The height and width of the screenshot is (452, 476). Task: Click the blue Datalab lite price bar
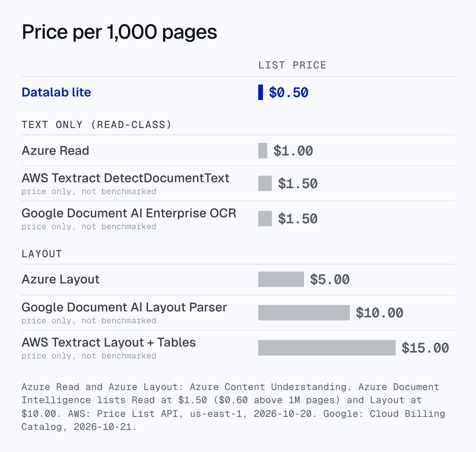(x=261, y=92)
